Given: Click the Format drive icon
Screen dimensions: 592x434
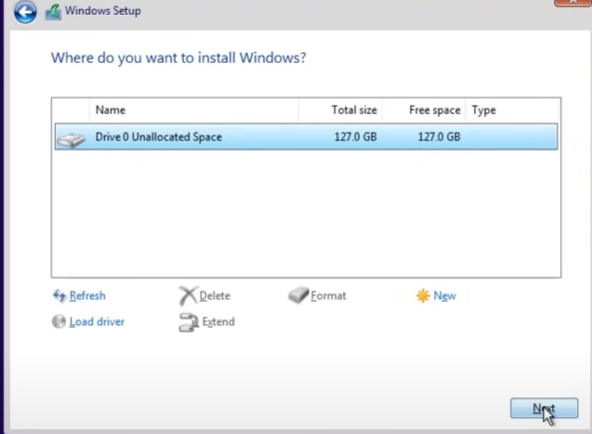Looking at the screenshot, I should [298, 295].
